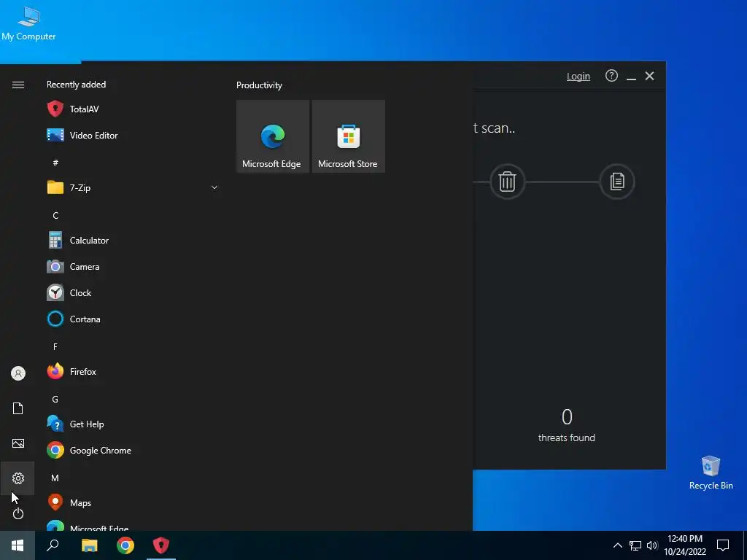
Task: Click the report document step icon in TotalAV
Action: pyautogui.click(x=617, y=182)
